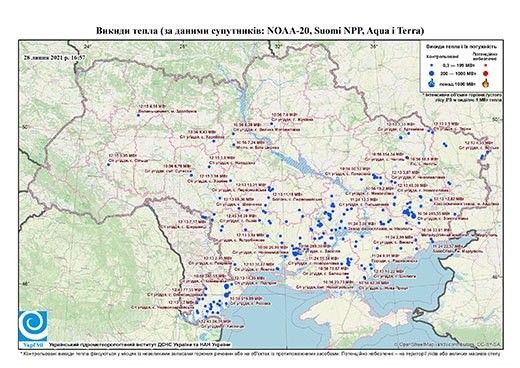Screen dimensions: 520x368
Task: Click the small red dot in legend
Action: 485,66
